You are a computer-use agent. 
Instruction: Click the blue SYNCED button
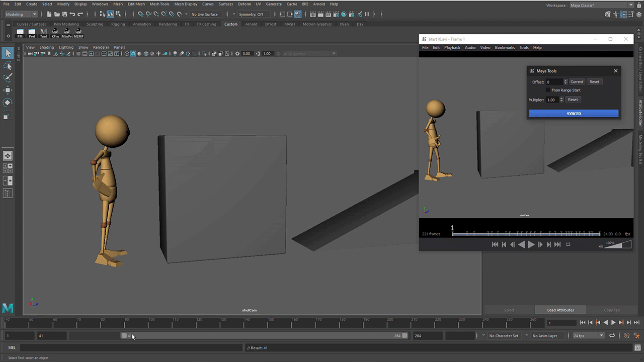pos(574,114)
